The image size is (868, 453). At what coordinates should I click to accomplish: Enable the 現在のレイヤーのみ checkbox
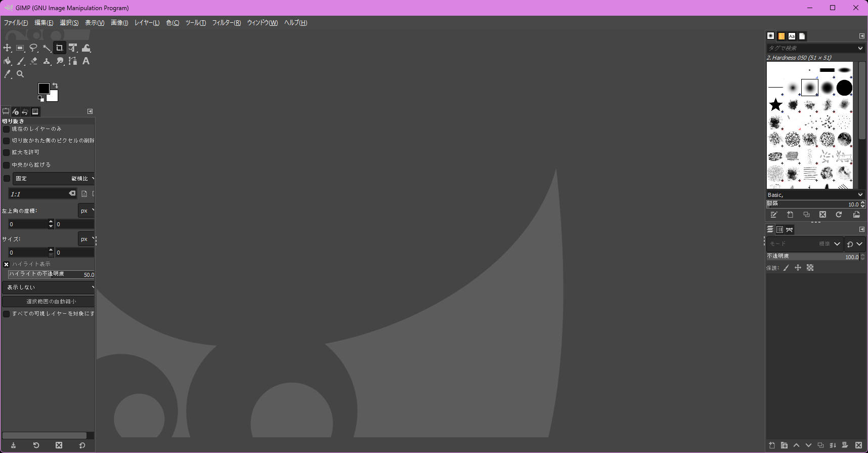click(7, 130)
